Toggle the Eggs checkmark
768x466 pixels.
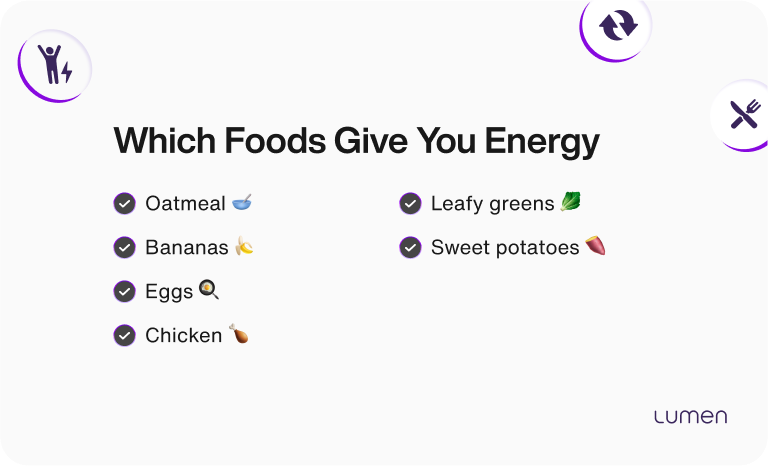point(124,291)
